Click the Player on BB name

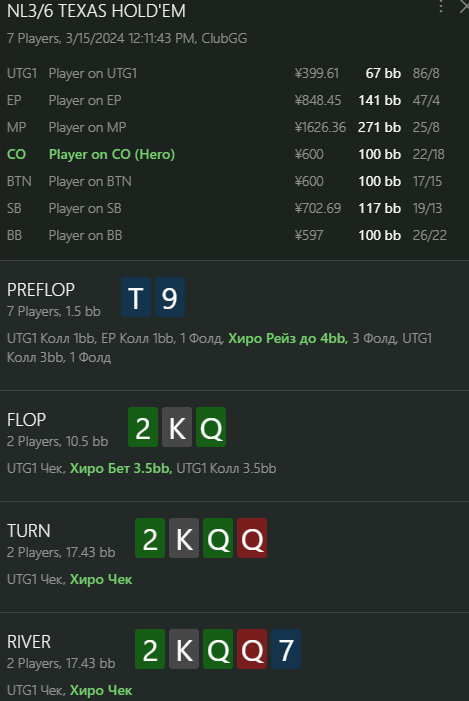85,235
